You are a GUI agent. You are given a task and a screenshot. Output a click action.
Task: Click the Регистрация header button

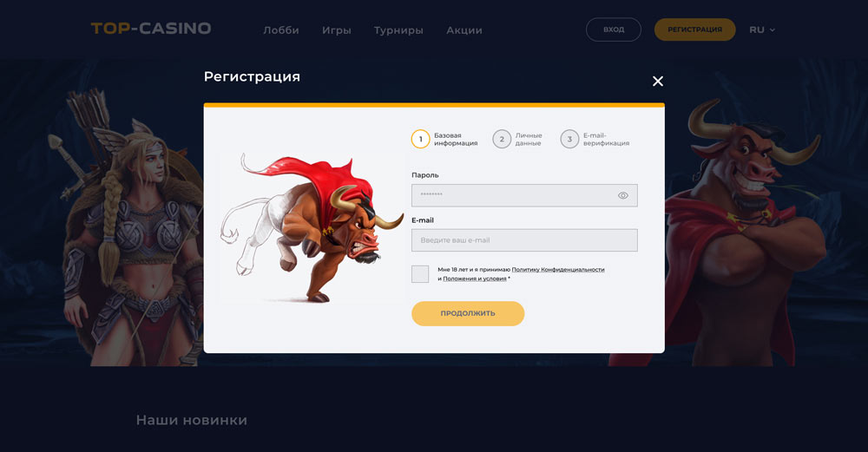[x=694, y=29]
